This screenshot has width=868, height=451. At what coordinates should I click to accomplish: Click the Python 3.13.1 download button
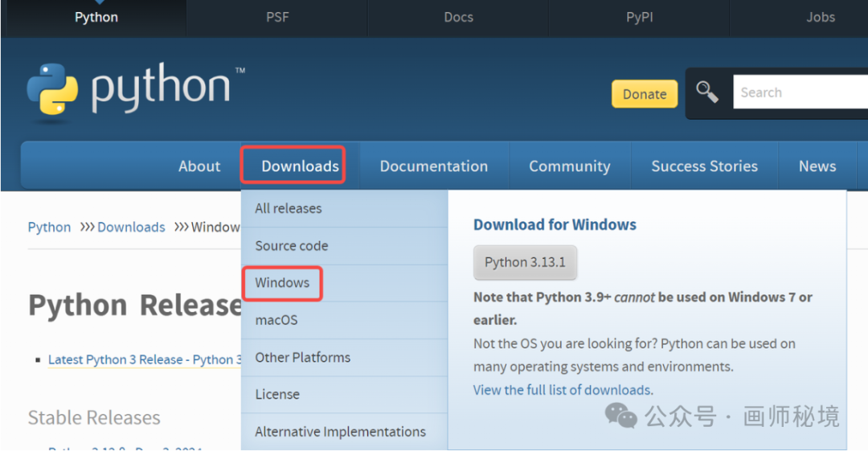tap(525, 262)
